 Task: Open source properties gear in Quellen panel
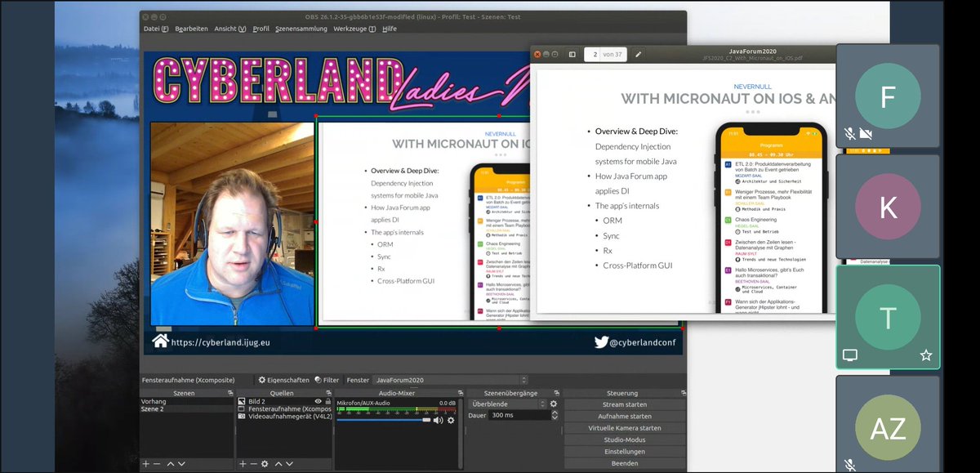(265, 464)
